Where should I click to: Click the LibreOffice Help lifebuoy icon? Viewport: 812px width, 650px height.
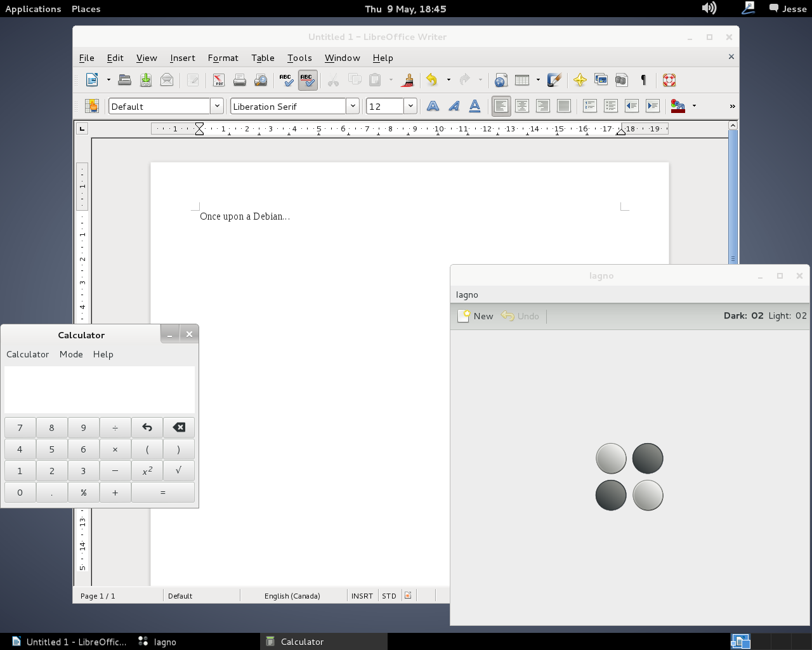(x=669, y=80)
